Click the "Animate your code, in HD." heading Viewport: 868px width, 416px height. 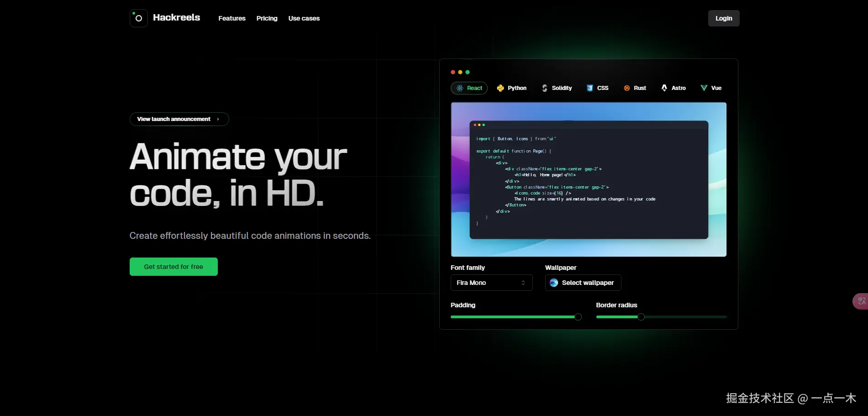pyautogui.click(x=238, y=174)
